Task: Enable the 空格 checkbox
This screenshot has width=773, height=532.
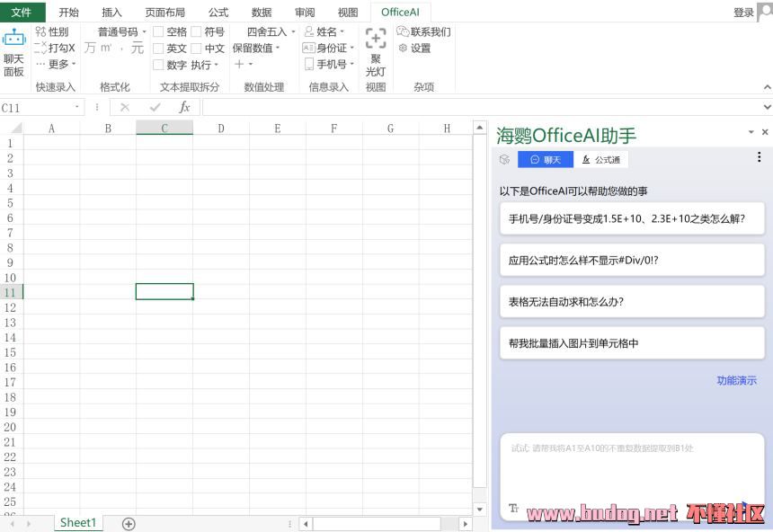Action: coord(158,31)
